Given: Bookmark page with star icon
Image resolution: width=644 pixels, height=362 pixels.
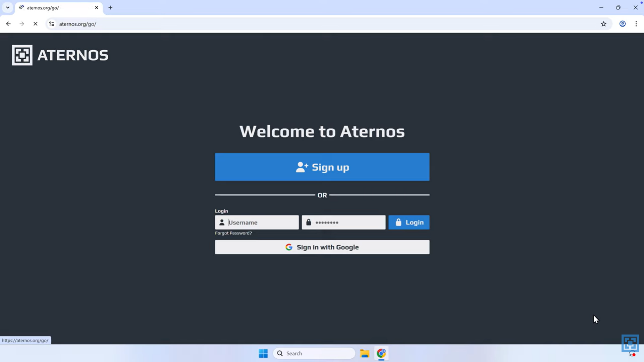Looking at the screenshot, I should click(603, 24).
